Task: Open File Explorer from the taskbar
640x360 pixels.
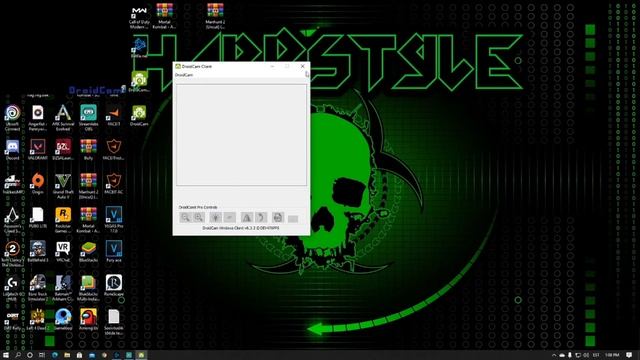Action: 67,355
